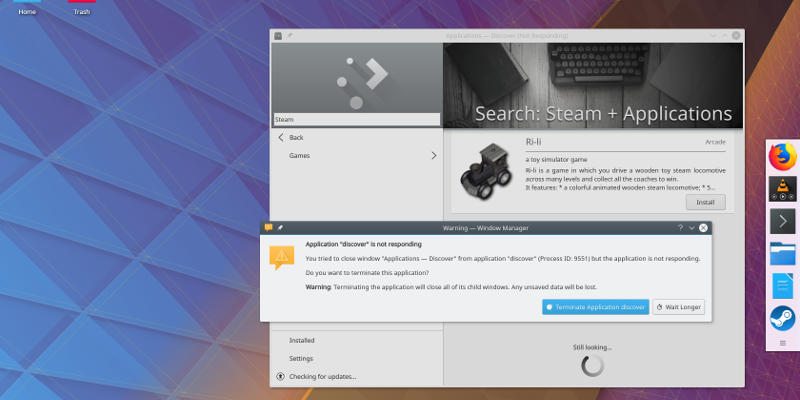Open the Home desktop icon
Image resolution: width=800 pixels, height=400 pixels.
click(27, 8)
